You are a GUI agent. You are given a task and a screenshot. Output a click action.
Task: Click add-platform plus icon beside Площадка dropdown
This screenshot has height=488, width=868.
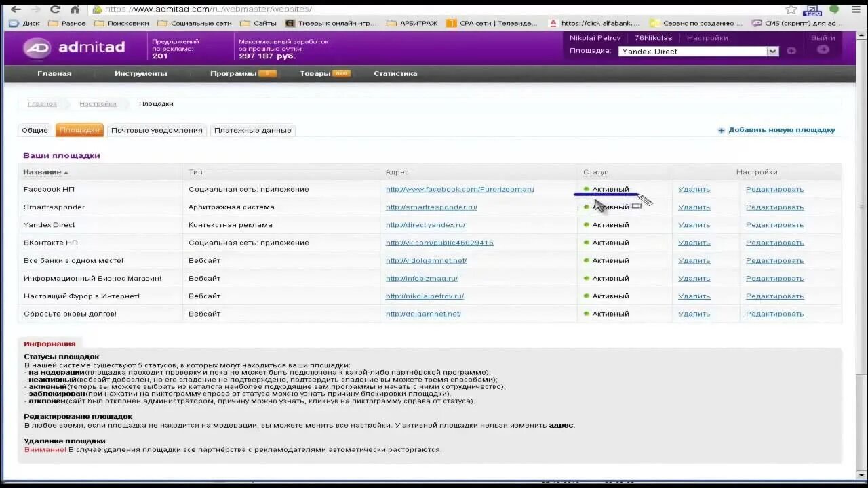[791, 51]
